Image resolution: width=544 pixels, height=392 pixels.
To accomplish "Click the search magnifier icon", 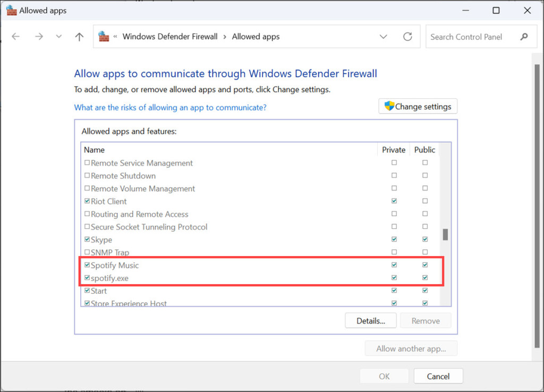I will coord(524,37).
